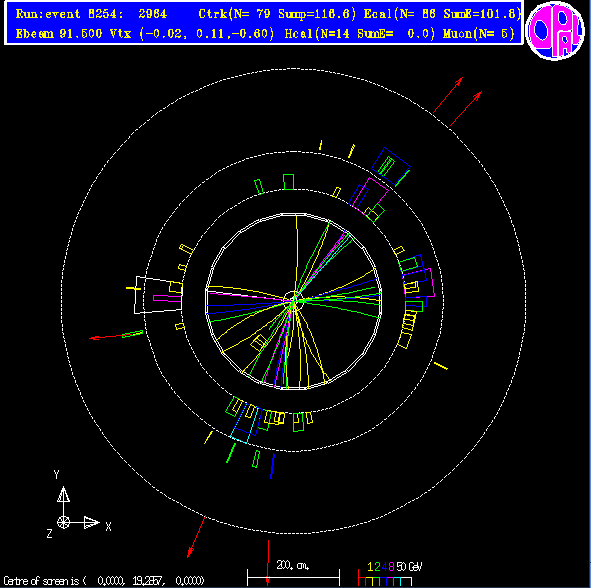Click the red muon arrow at bottom left
Screen dimensions: 591x588
pos(196,536)
